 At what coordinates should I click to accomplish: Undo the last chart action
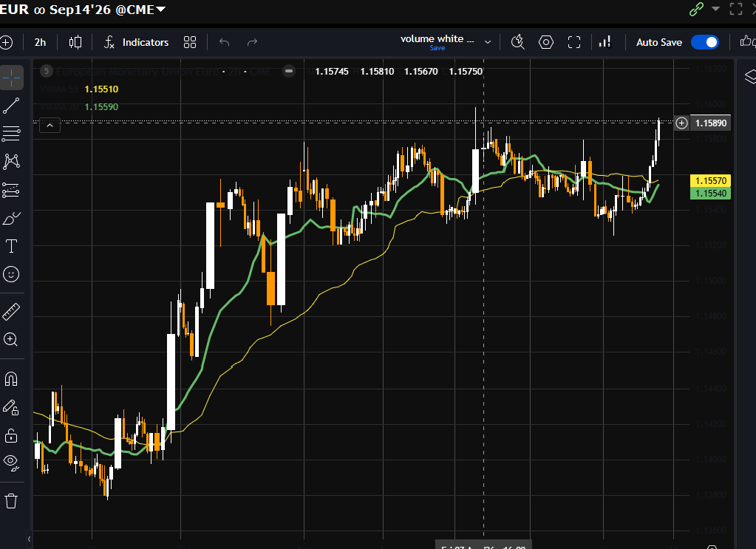click(x=224, y=42)
